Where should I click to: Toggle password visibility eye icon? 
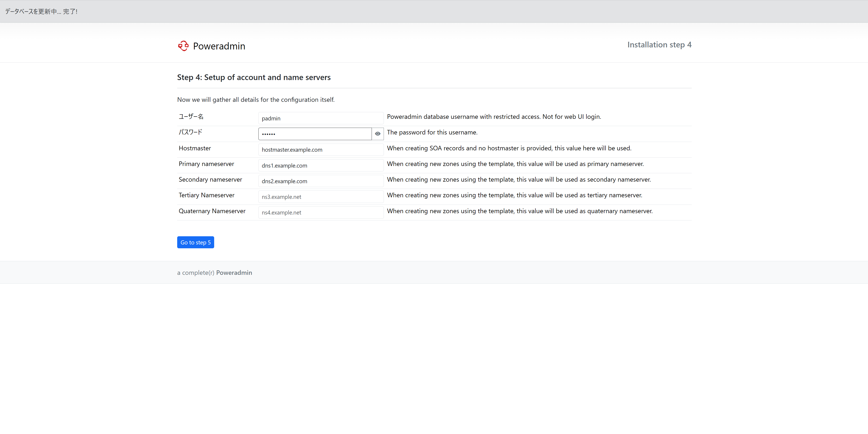tap(377, 134)
